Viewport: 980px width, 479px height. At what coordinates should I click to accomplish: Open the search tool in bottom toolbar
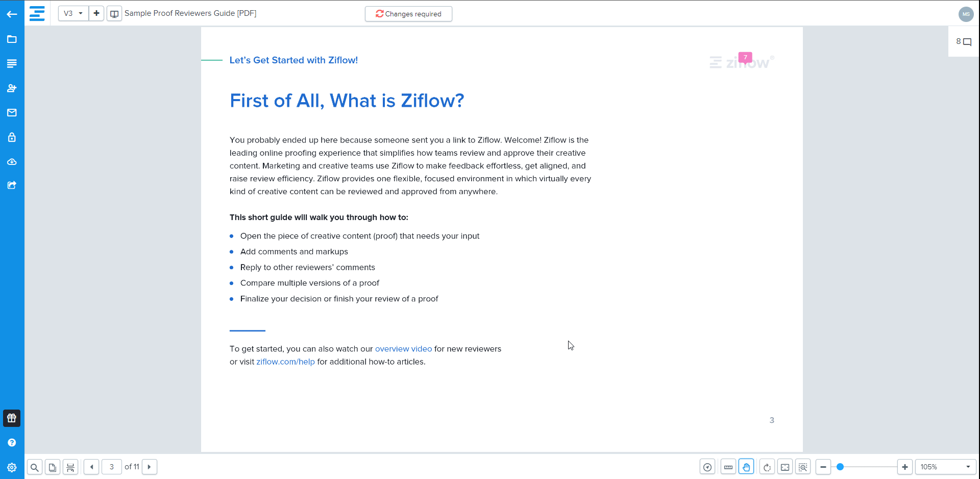(34, 467)
